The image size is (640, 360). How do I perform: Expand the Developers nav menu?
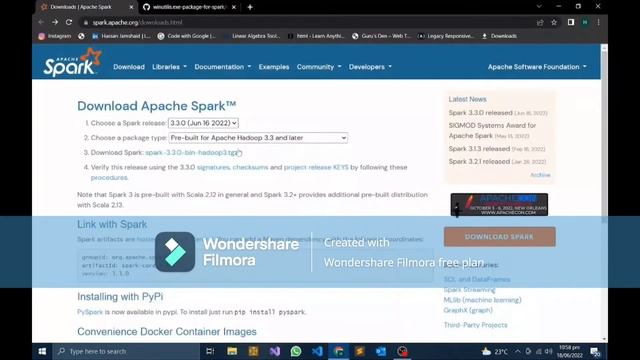click(370, 67)
